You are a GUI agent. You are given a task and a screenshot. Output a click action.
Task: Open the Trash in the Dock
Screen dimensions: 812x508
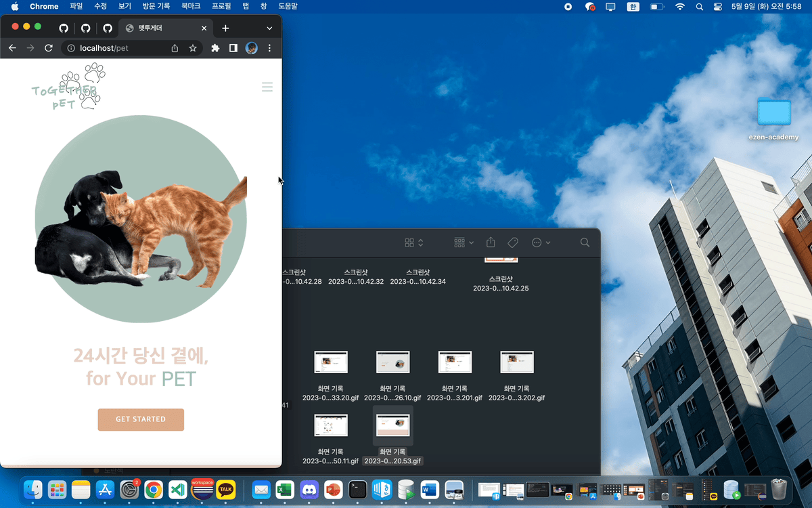tap(779, 488)
